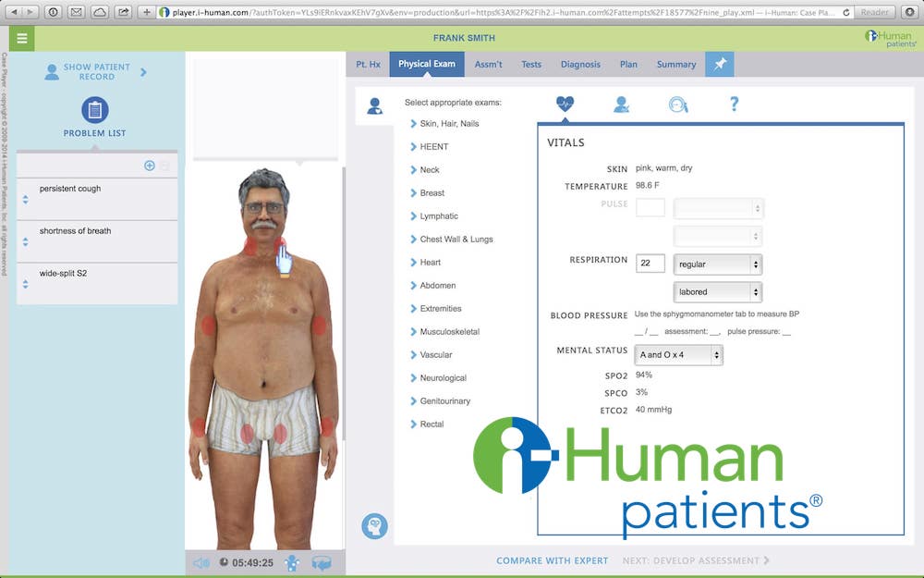The height and width of the screenshot is (578, 924).
Task: Expand the Chest Wall & Lungs exam
Action: [x=452, y=239]
